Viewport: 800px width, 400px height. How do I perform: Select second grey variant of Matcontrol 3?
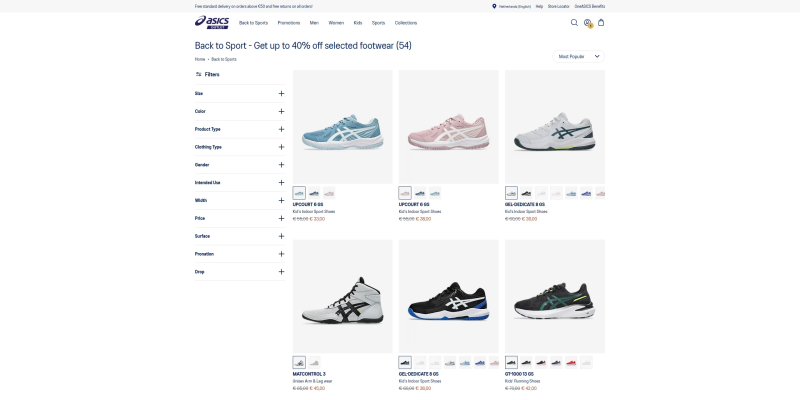tap(314, 362)
